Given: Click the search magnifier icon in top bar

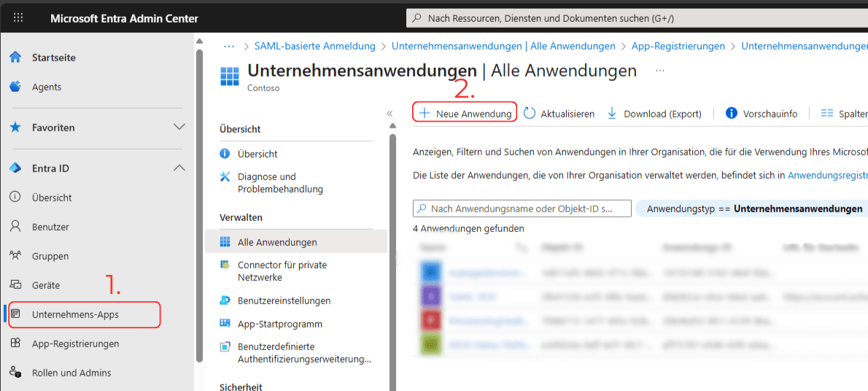Looking at the screenshot, I should [417, 18].
